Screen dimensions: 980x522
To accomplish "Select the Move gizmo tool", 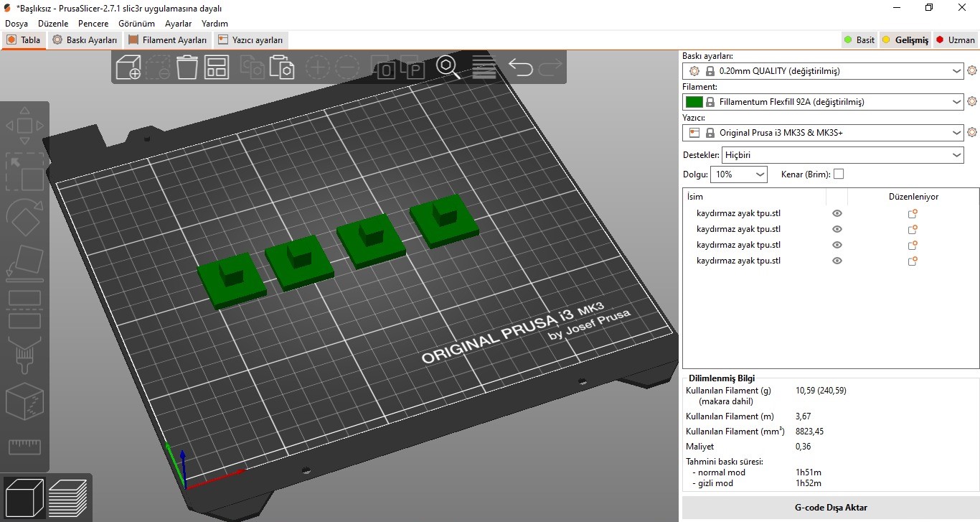I will 24,126.
